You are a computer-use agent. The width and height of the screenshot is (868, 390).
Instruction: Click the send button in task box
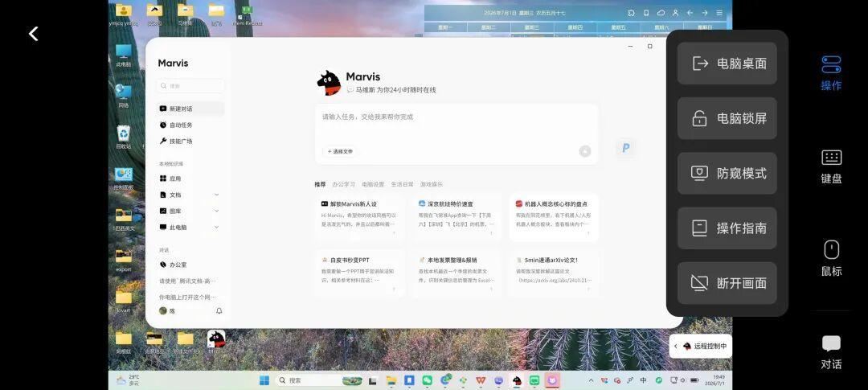click(585, 151)
